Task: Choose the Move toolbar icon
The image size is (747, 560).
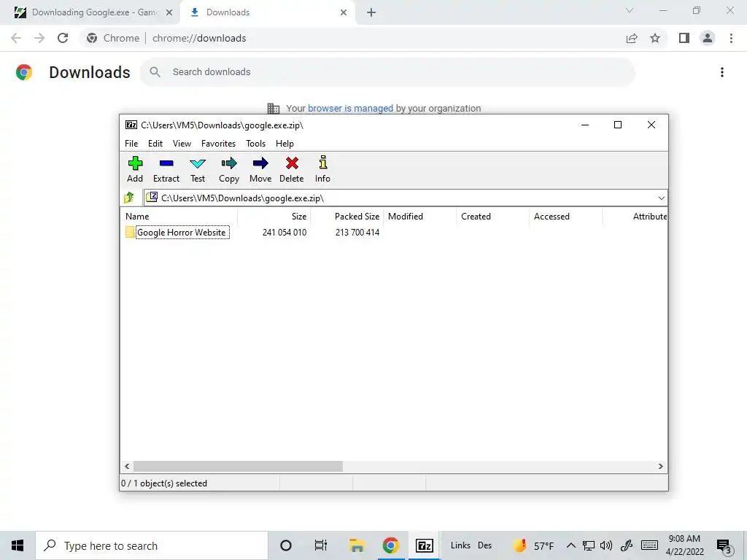Action: (x=260, y=169)
